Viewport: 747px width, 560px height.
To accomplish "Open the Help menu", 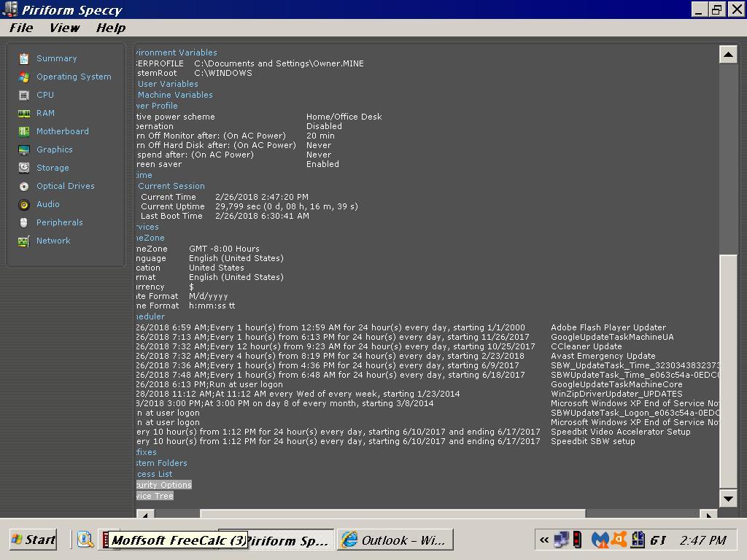I will coord(111,28).
